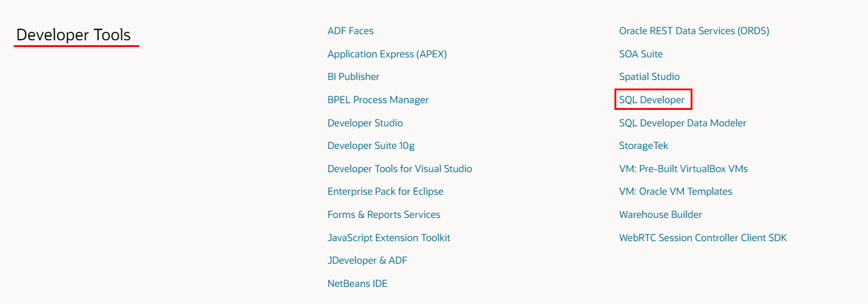This screenshot has height=304, width=868.
Task: Click the Developer Tools section heading
Action: pyautogui.click(x=74, y=35)
